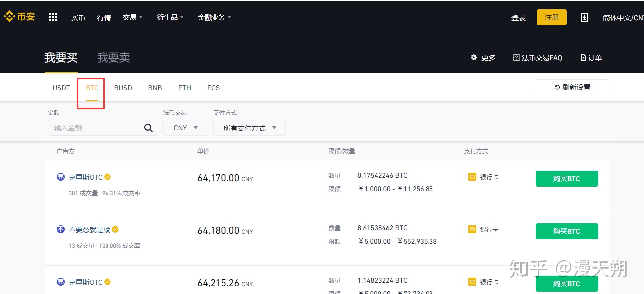Click the 输入金额 amount input field

90,128
